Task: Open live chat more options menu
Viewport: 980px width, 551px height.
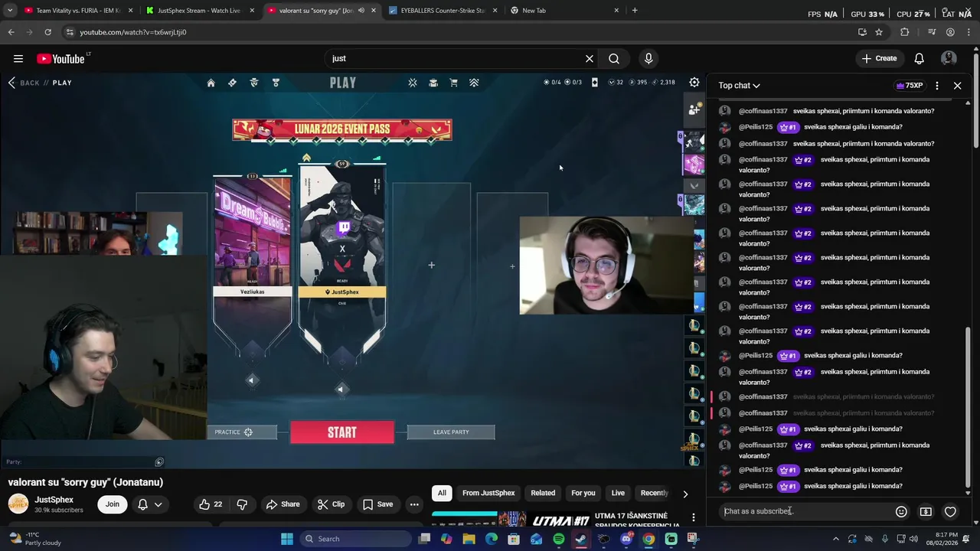Action: [936, 86]
